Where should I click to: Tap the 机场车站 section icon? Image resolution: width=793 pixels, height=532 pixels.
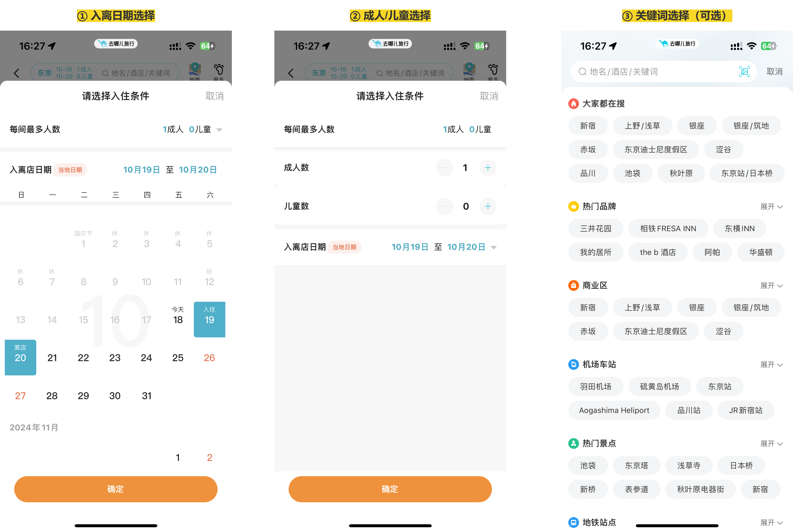point(573,364)
